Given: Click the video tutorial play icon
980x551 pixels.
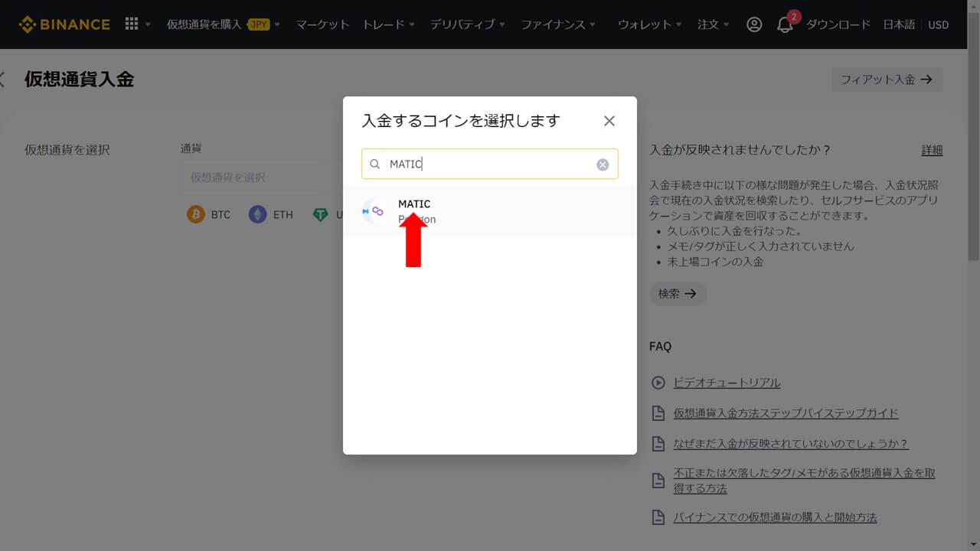Looking at the screenshot, I should click(658, 383).
